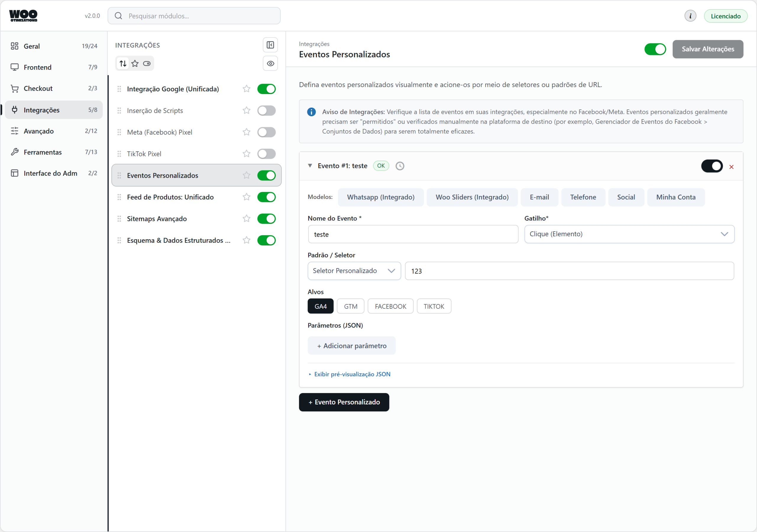Click the clock history icon on Evento #1
The image size is (757, 532).
point(399,166)
